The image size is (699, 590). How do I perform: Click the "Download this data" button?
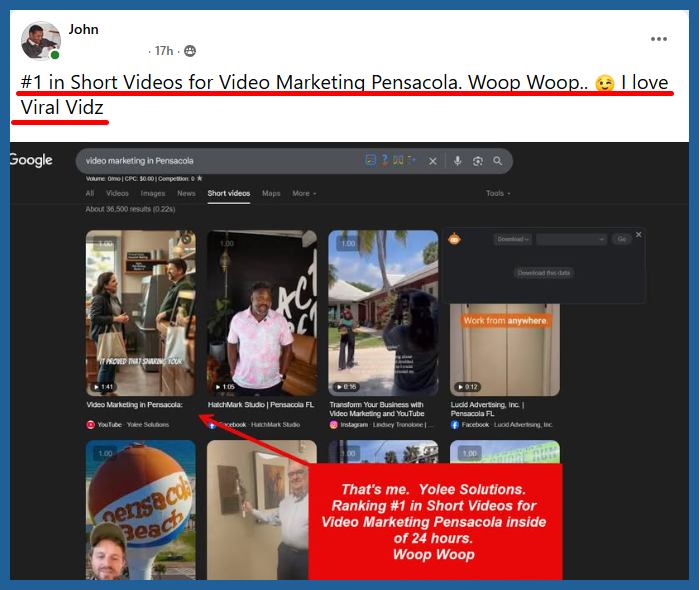[545, 272]
